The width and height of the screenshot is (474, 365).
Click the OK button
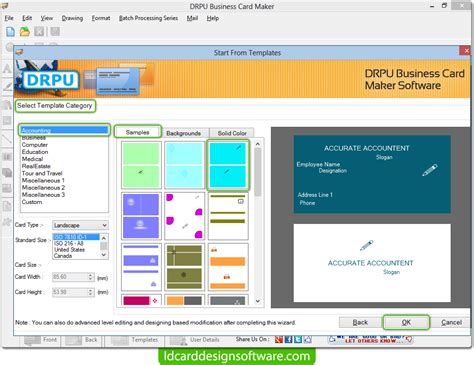(x=406, y=322)
